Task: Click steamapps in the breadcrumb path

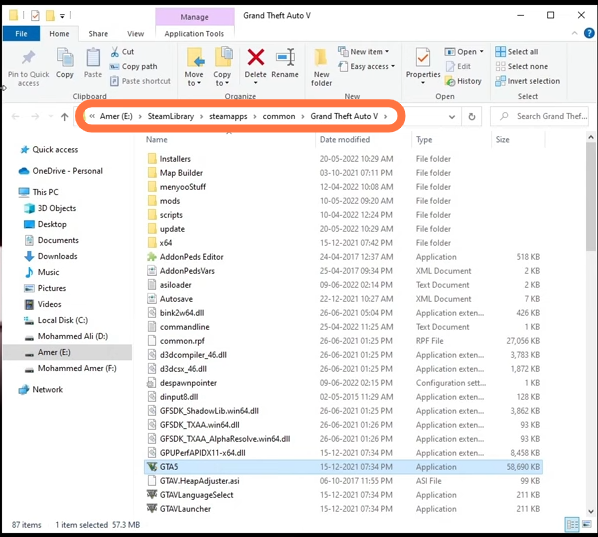Action: [228, 116]
